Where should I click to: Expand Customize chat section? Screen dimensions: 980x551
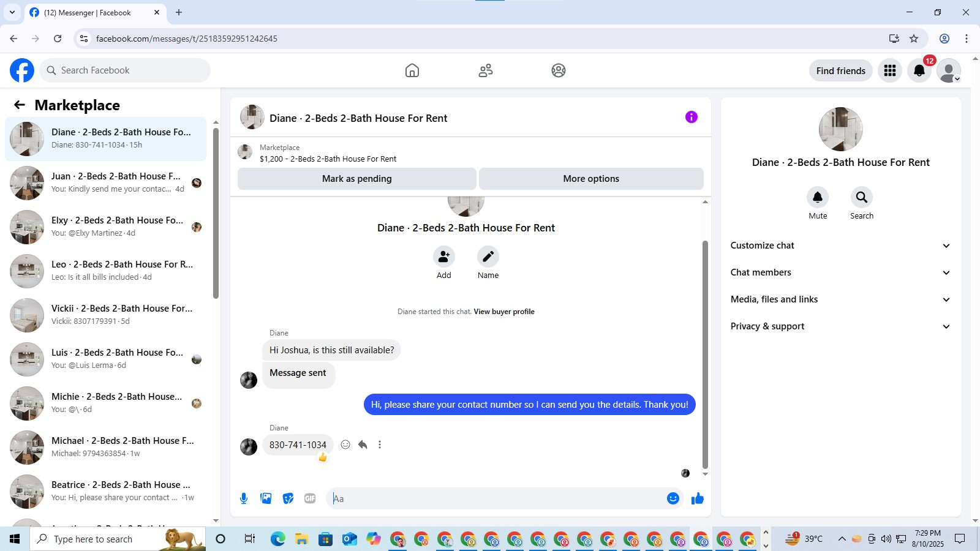(x=840, y=246)
